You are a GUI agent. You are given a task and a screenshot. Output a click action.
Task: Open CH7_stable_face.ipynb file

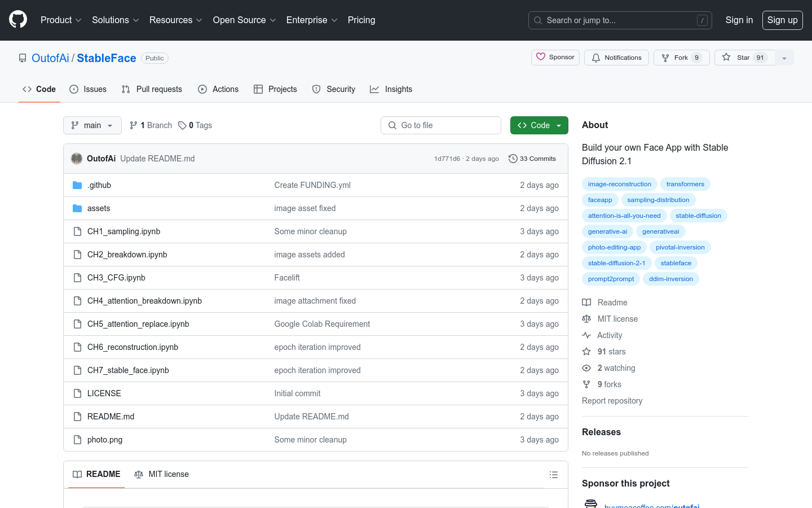(x=128, y=370)
